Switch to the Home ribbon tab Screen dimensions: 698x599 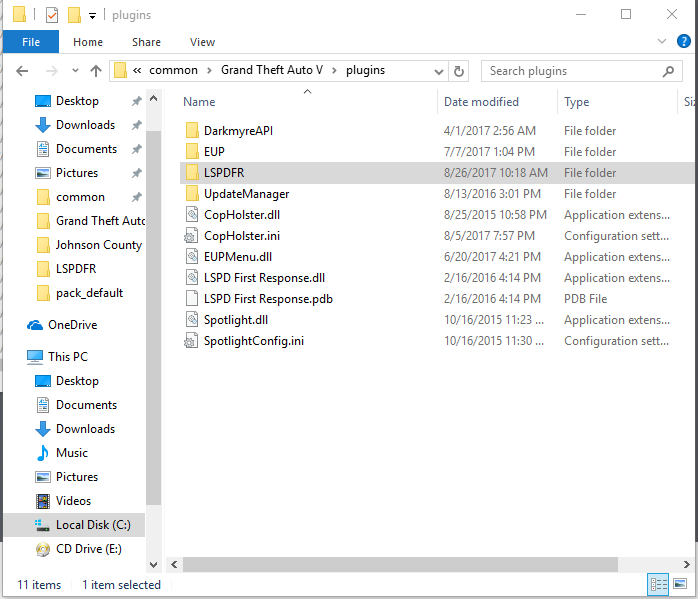[88, 42]
